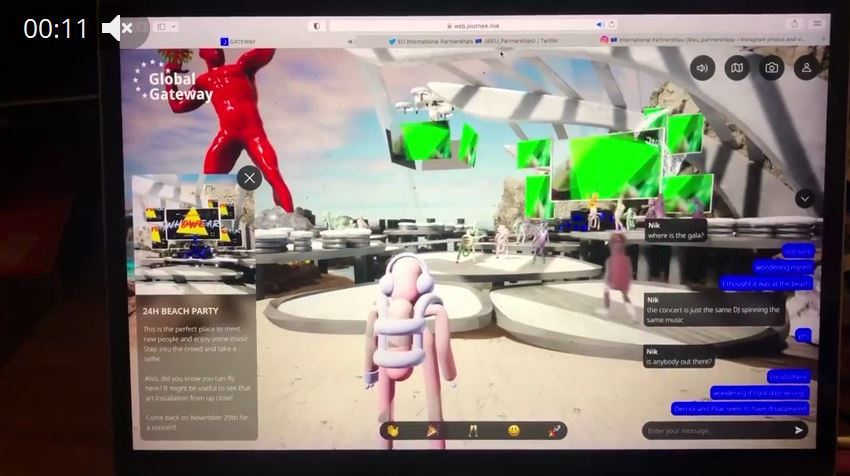Click Nik's message 'is anybody out there?'
Image resolution: width=850 pixels, height=476 pixels.
pyautogui.click(x=679, y=356)
